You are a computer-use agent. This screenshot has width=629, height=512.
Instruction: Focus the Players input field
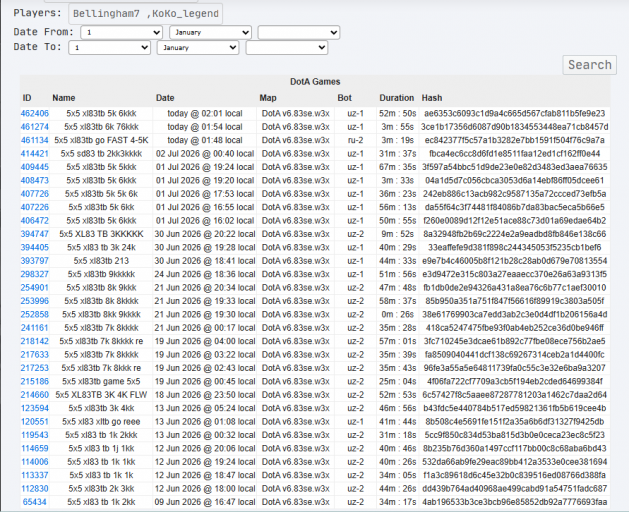click(145, 14)
